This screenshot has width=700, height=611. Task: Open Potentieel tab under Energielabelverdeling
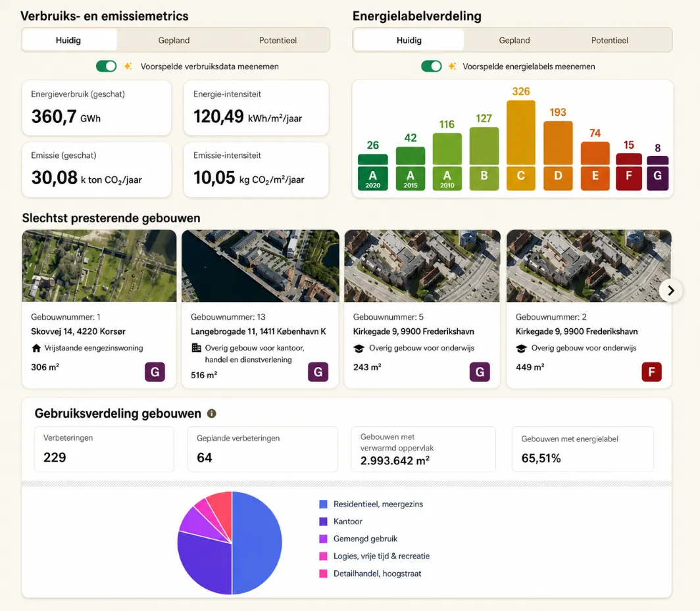[x=609, y=40]
